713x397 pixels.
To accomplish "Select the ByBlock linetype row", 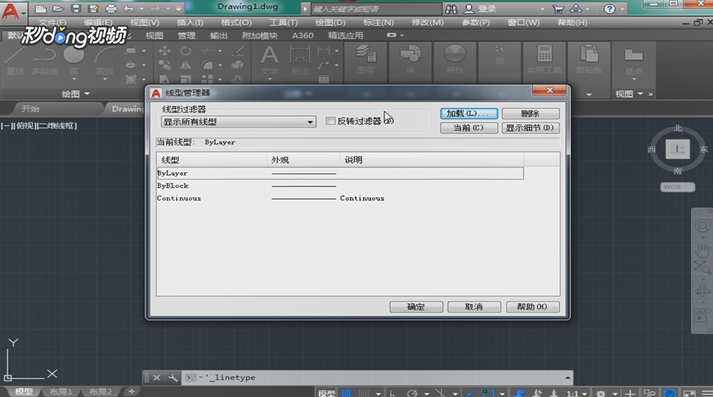I will click(x=340, y=186).
